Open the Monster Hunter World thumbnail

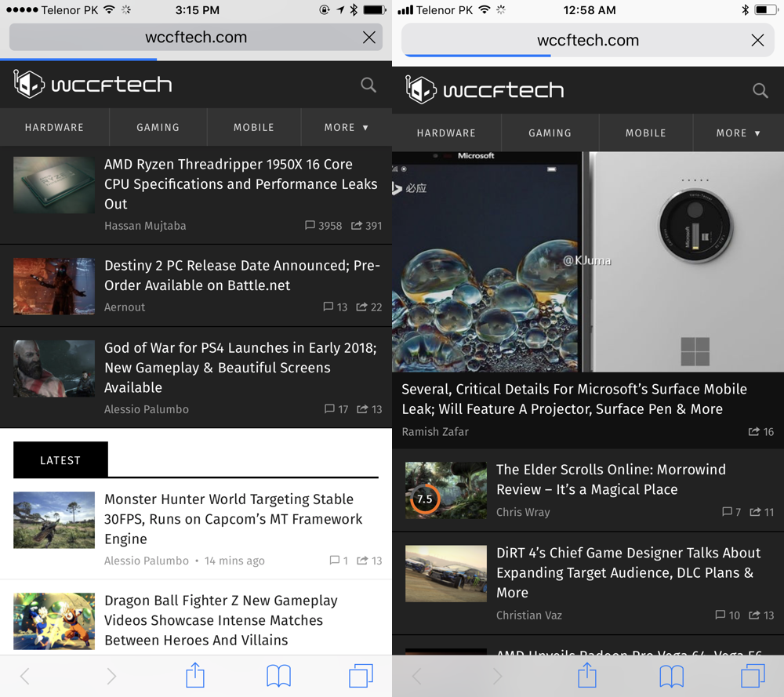[x=54, y=520]
